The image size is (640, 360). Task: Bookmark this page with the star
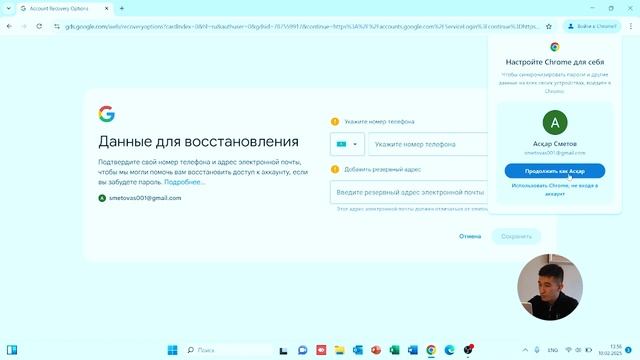tap(549, 27)
